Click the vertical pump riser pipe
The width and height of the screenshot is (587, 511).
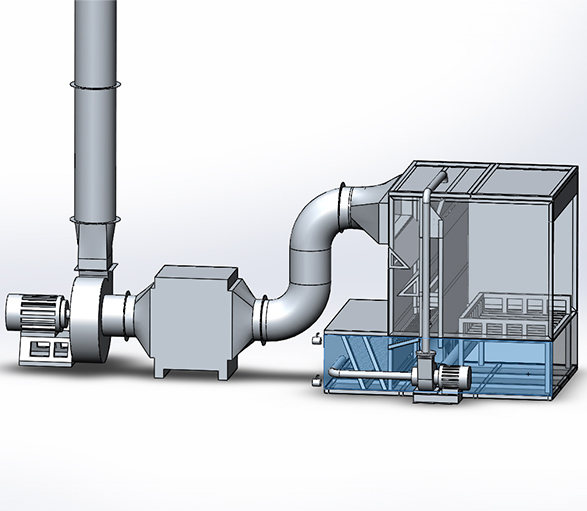click(x=427, y=270)
